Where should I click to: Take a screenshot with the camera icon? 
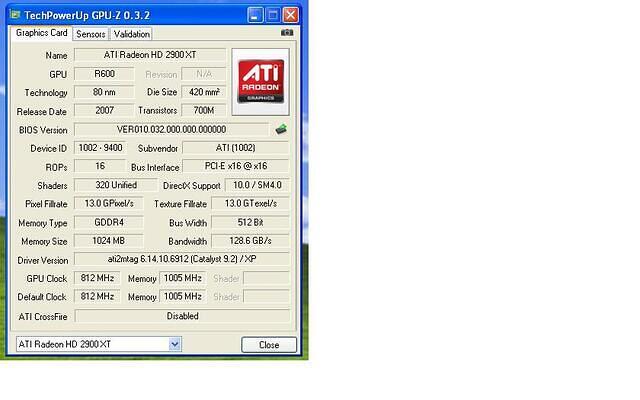tap(287, 32)
